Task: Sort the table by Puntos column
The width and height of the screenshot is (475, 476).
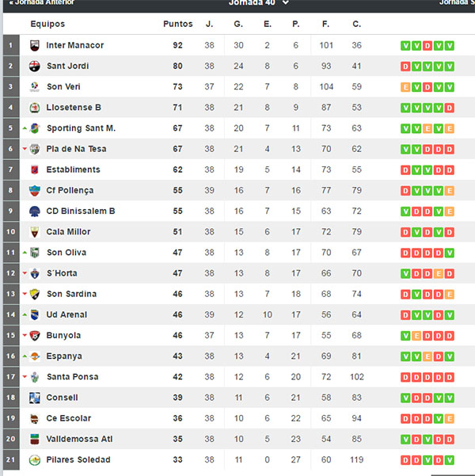Action: click(x=178, y=24)
